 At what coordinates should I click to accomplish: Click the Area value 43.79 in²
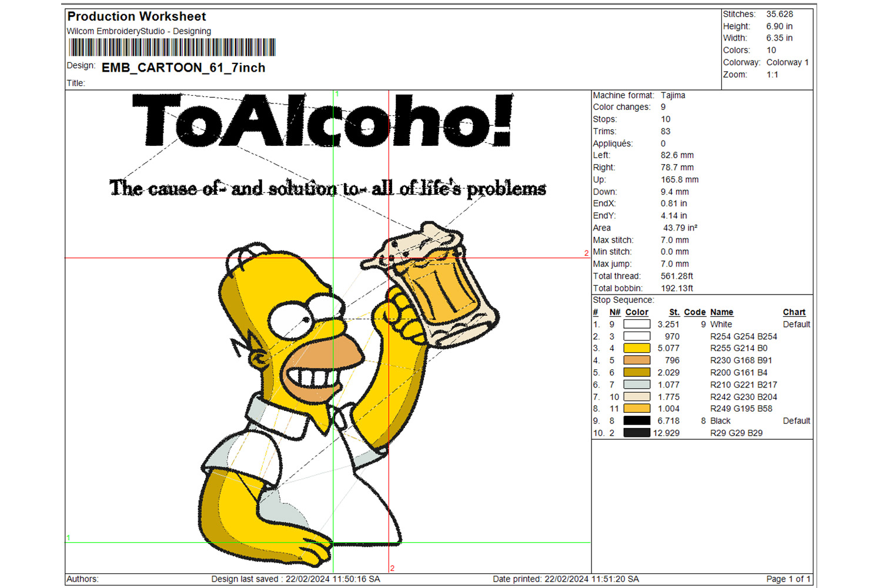click(x=680, y=228)
